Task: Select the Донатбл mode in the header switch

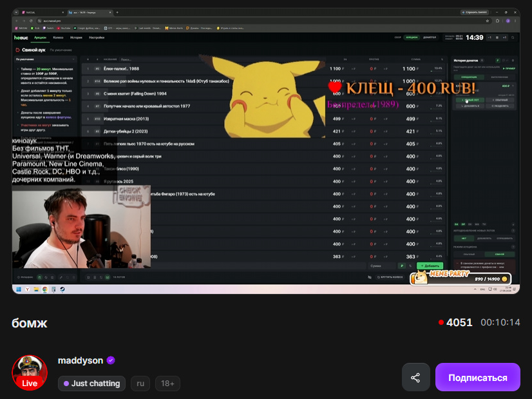Action: click(x=430, y=37)
